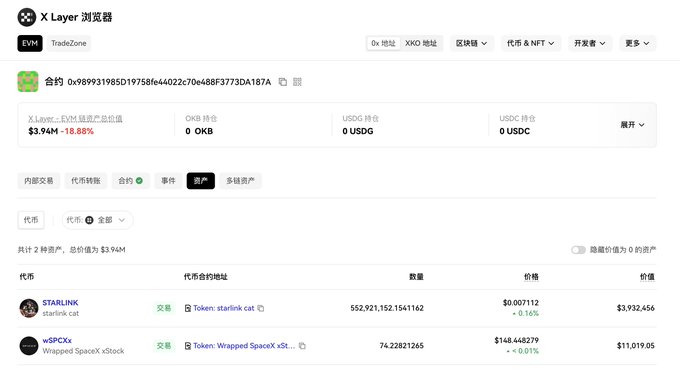Click the X Layer 浏览器 title
Viewport: 680px width, 377px height.
pyautogui.click(x=76, y=17)
